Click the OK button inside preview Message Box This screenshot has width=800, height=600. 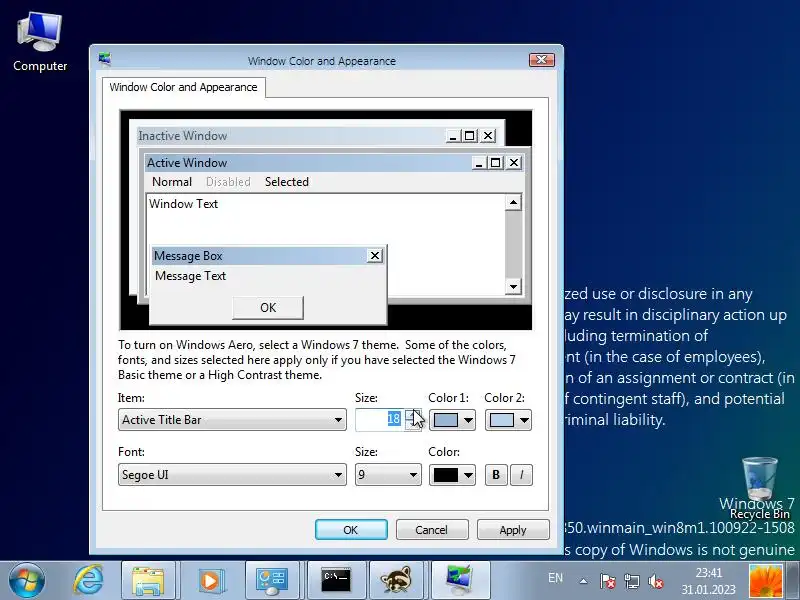point(268,308)
